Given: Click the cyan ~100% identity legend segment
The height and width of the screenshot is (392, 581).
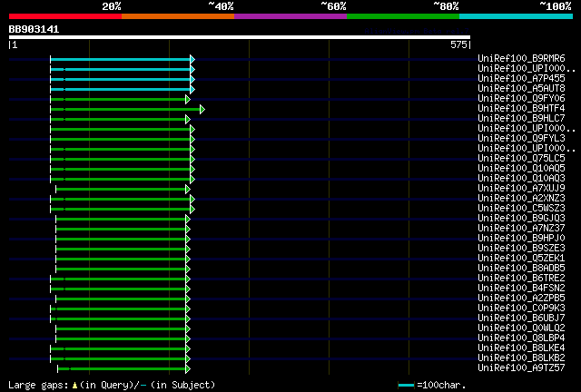Looking at the screenshot, I should click(517, 16).
